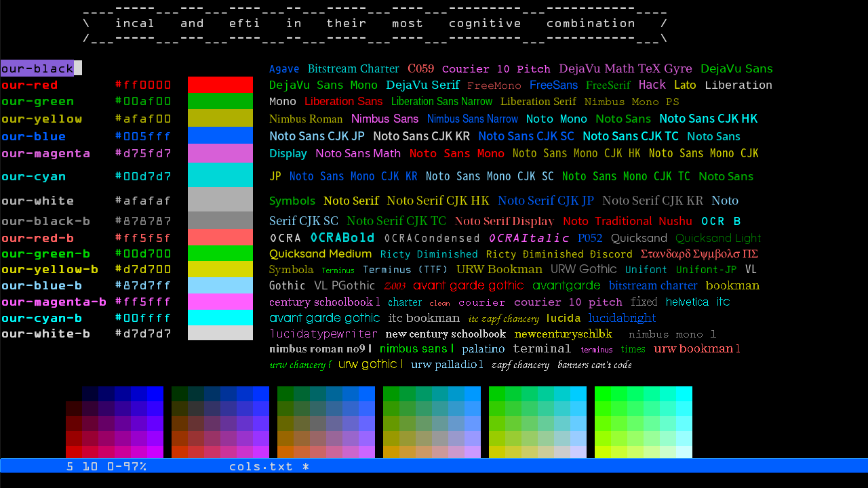The image size is (868, 488).
Task: Select the 'DejaVu Serif' font name
Action: pyautogui.click(x=422, y=85)
